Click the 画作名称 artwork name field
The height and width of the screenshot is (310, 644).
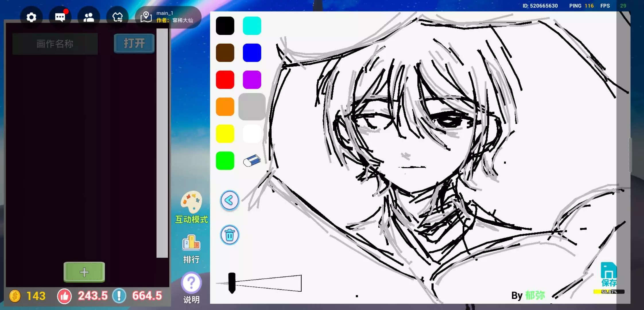tap(55, 44)
